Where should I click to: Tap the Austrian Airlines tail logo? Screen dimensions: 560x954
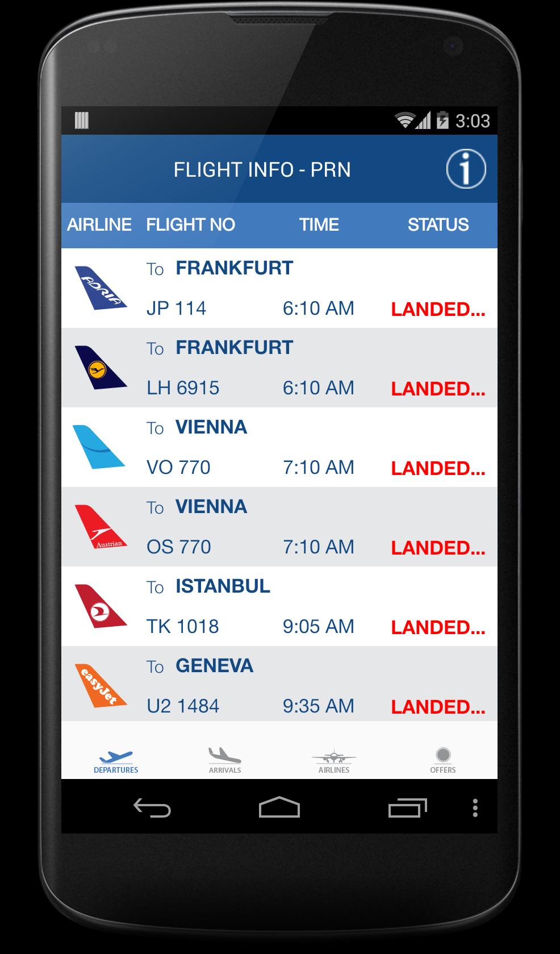pos(101,527)
